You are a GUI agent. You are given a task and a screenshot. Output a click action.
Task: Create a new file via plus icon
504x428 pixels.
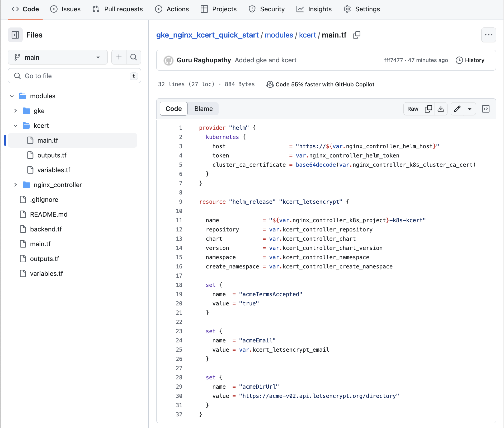click(119, 57)
